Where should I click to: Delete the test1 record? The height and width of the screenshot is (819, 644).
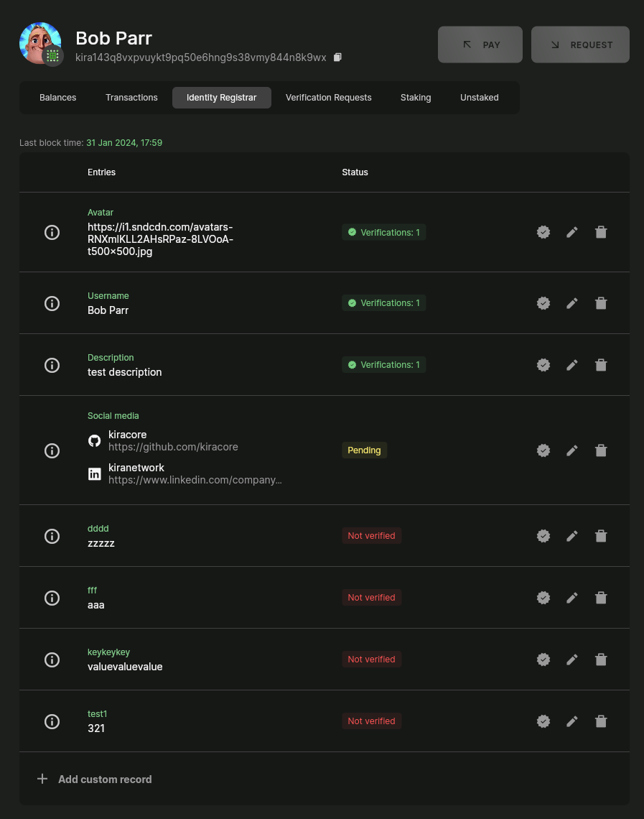(601, 721)
